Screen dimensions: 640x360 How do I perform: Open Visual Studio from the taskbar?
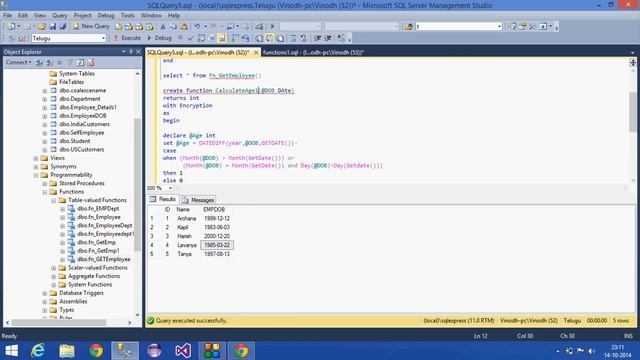[183, 350]
